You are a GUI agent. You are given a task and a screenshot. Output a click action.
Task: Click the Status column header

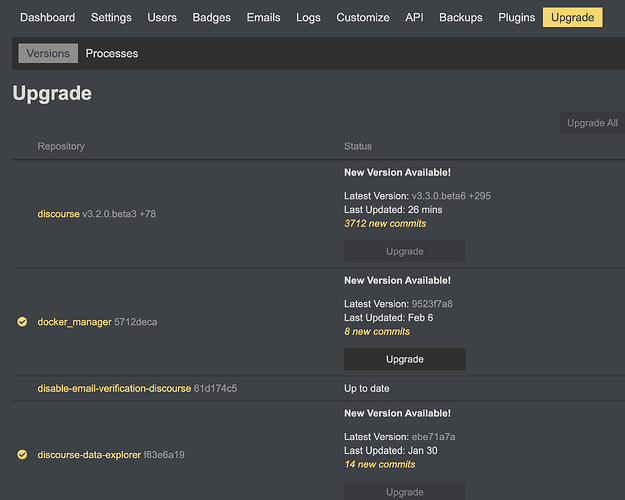point(358,146)
